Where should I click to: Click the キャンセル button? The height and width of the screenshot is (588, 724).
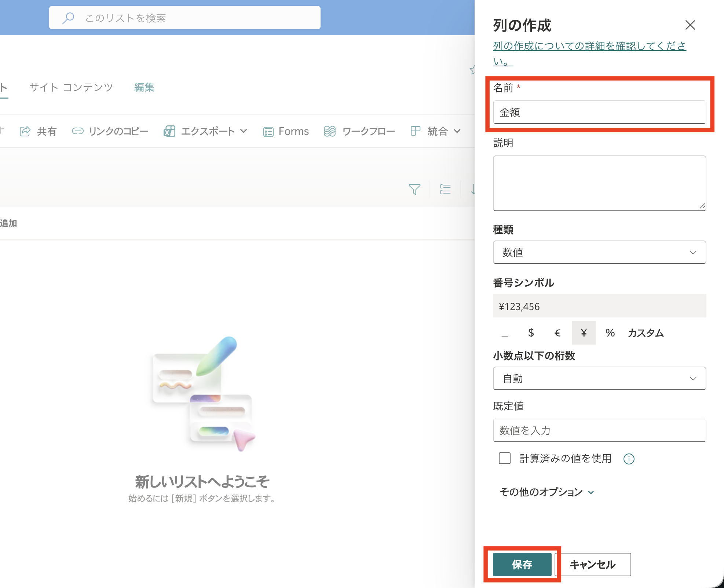click(593, 565)
